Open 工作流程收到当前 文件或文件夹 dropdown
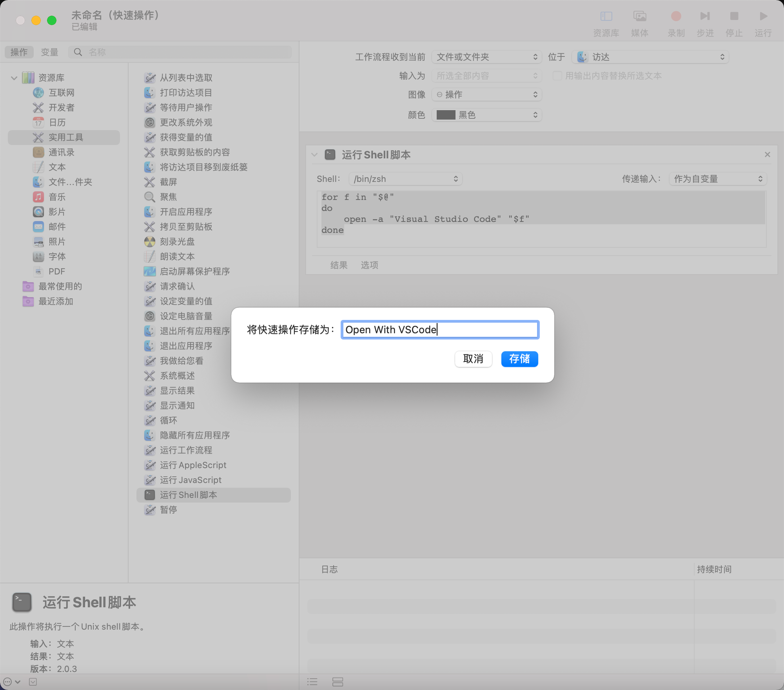This screenshot has height=690, width=784. 486,57
